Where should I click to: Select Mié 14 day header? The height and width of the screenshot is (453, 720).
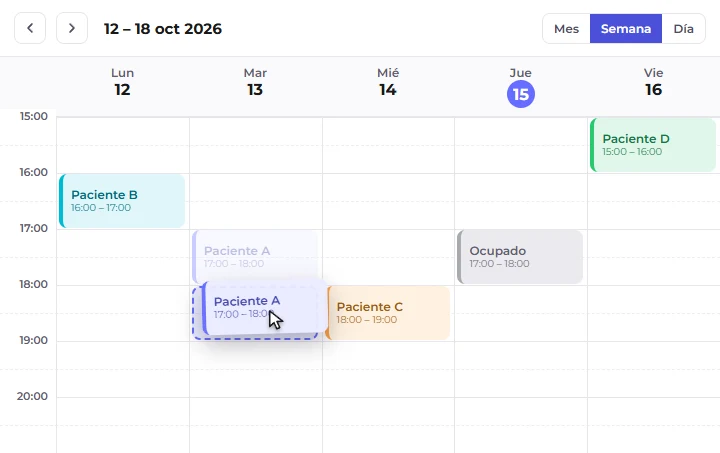(388, 83)
